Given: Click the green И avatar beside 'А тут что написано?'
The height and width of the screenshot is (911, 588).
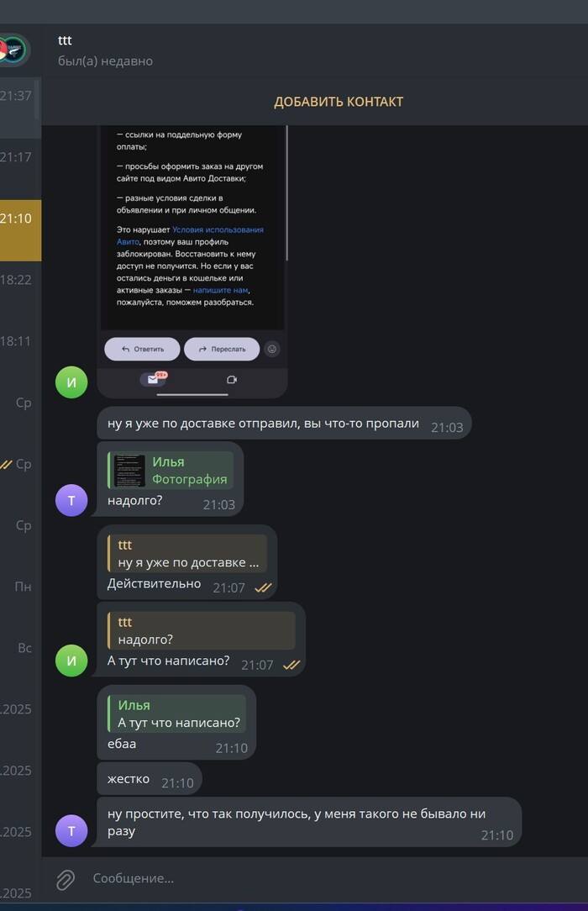Looking at the screenshot, I should 71,661.
